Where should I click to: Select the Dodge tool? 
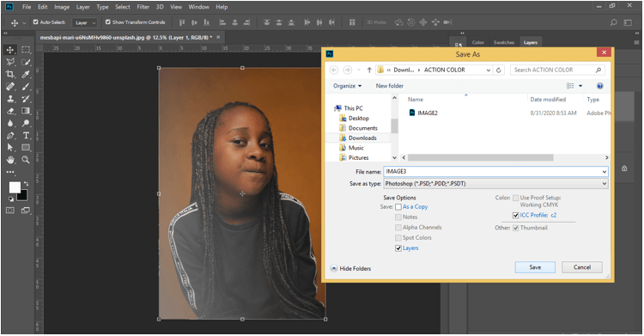coord(26,123)
